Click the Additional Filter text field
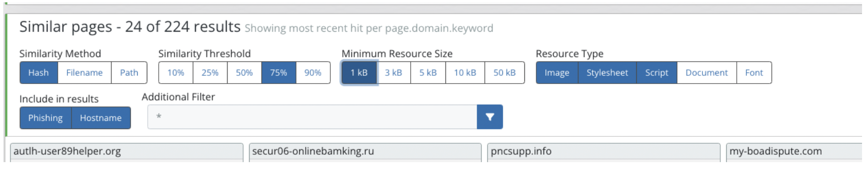This screenshot has height=169, width=868. pos(312,117)
